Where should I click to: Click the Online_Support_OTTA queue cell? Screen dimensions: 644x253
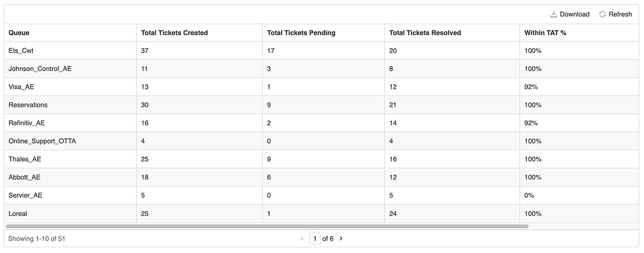click(42, 141)
